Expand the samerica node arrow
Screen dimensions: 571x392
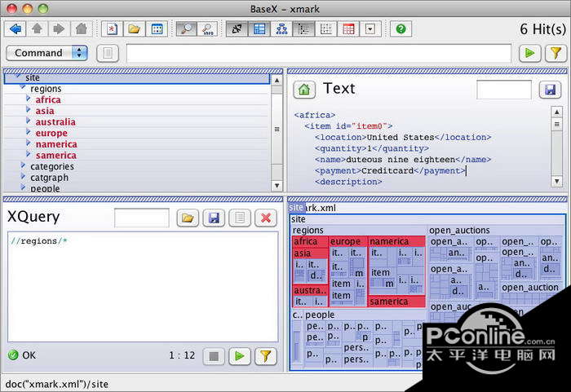click(x=29, y=154)
